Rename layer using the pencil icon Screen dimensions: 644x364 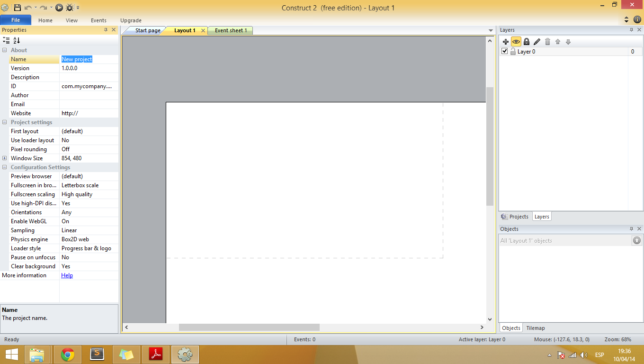coord(537,42)
